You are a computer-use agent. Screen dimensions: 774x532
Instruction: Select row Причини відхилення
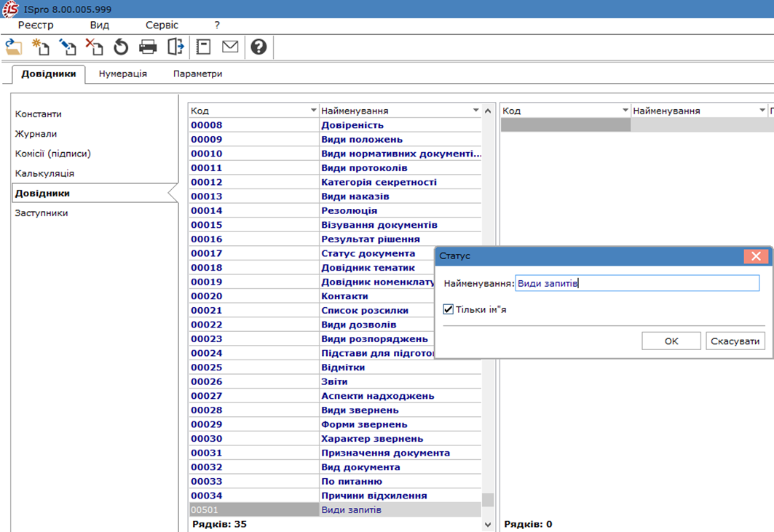[x=335, y=496]
